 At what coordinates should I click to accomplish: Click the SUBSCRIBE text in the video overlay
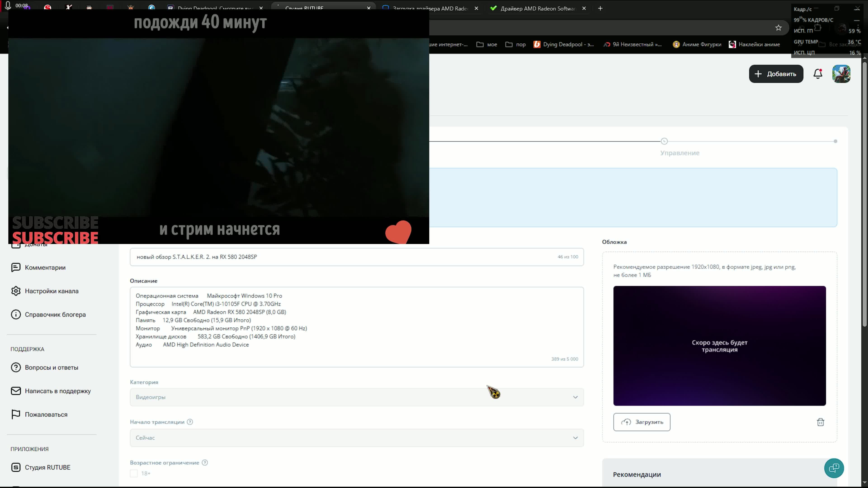55,230
